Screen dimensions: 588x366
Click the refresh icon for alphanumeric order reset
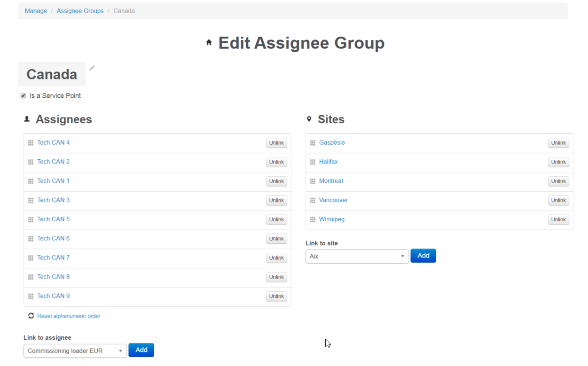pos(31,316)
